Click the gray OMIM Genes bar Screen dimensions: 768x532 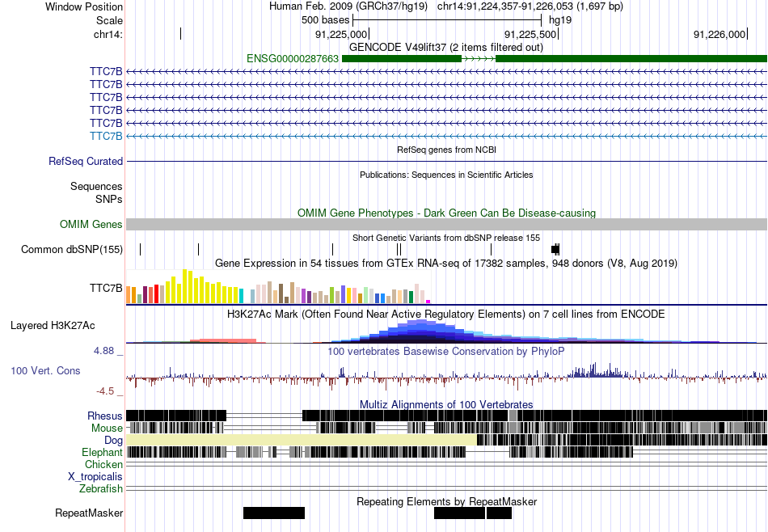click(447, 224)
